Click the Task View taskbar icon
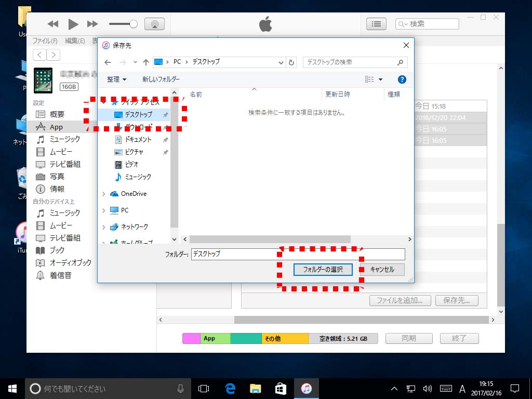This screenshot has height=399, width=532. 204,388
